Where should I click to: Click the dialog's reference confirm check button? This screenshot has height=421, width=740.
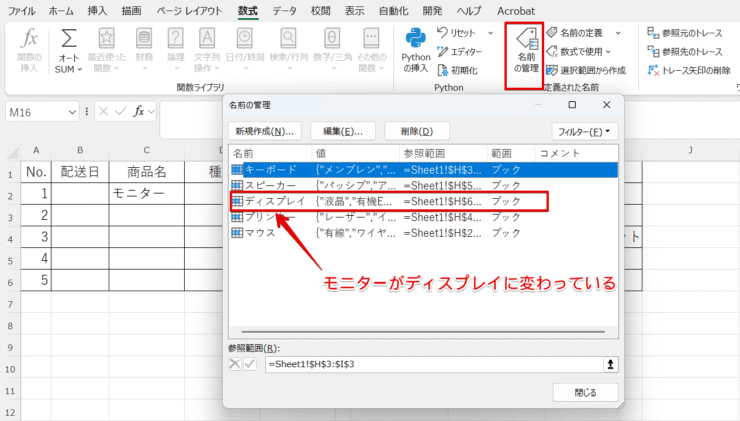(x=250, y=364)
